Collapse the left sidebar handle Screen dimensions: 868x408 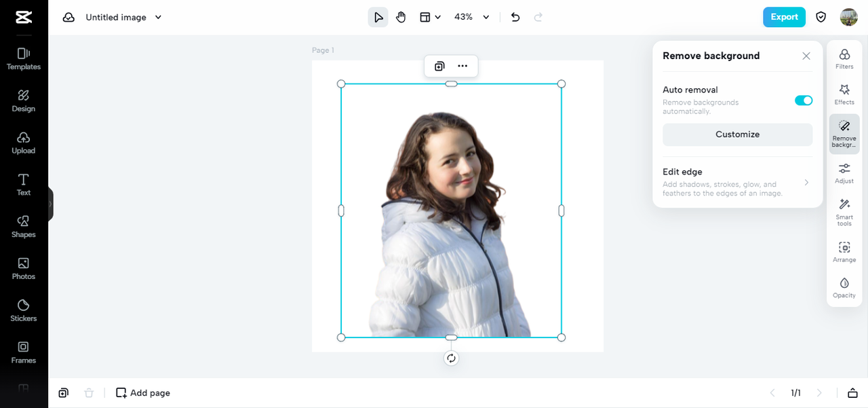click(x=50, y=204)
